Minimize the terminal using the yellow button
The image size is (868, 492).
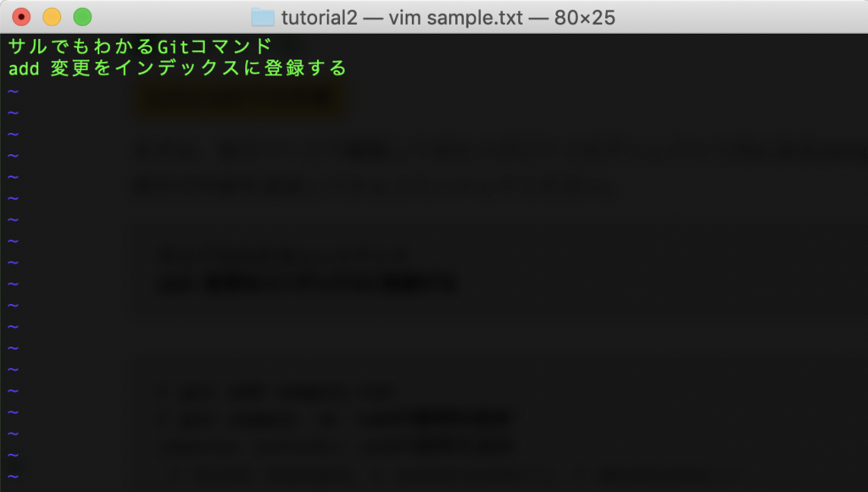[x=52, y=17]
